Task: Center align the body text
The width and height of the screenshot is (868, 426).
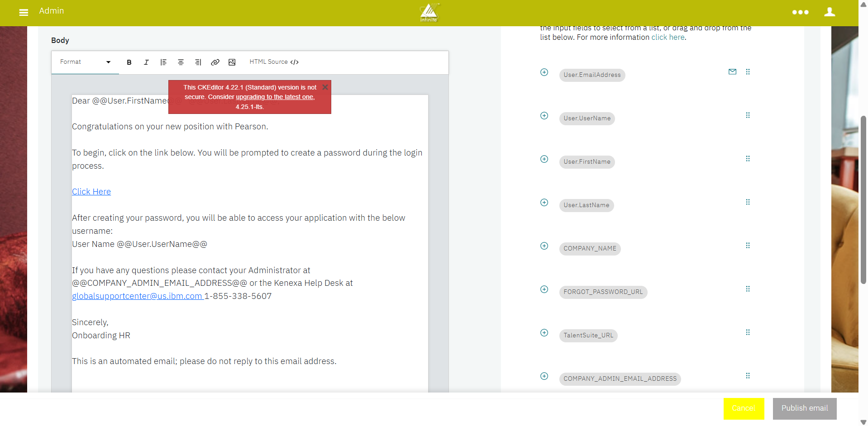Action: 181,62
